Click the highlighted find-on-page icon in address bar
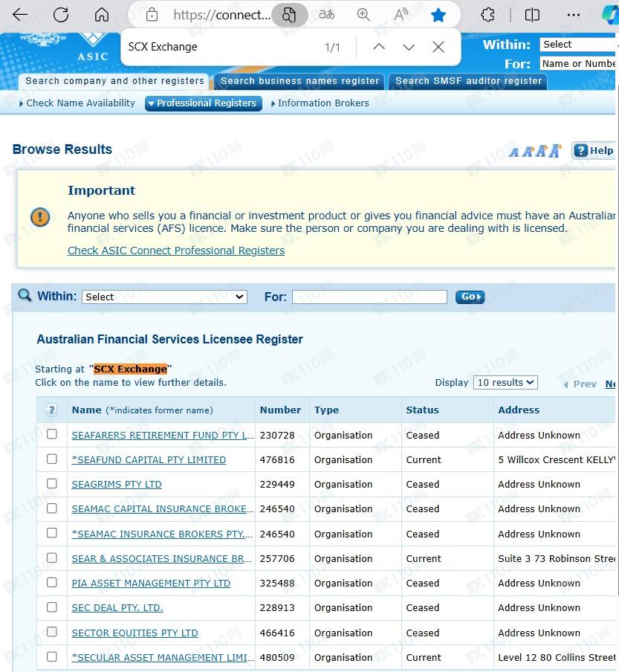Image resolution: width=619 pixels, height=672 pixels. 289,15
